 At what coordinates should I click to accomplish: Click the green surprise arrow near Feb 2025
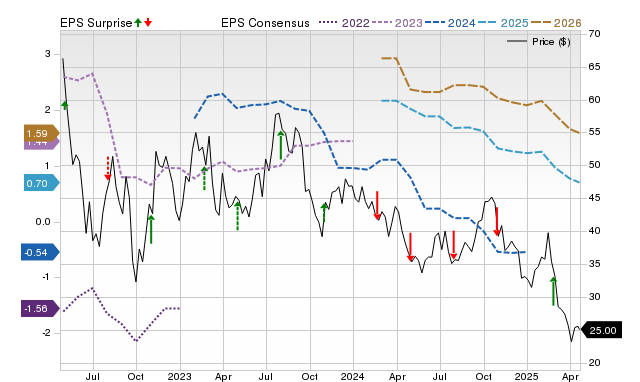(x=553, y=291)
